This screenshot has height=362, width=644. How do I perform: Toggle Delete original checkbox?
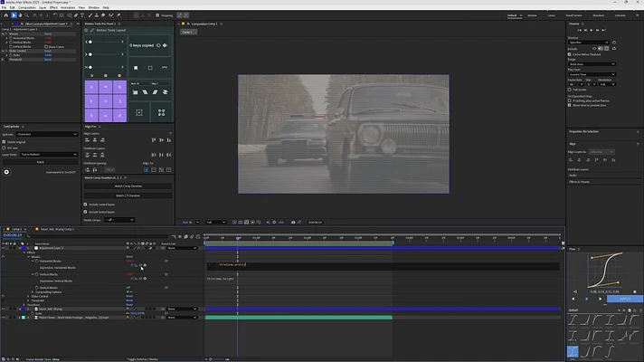click(x=5, y=142)
